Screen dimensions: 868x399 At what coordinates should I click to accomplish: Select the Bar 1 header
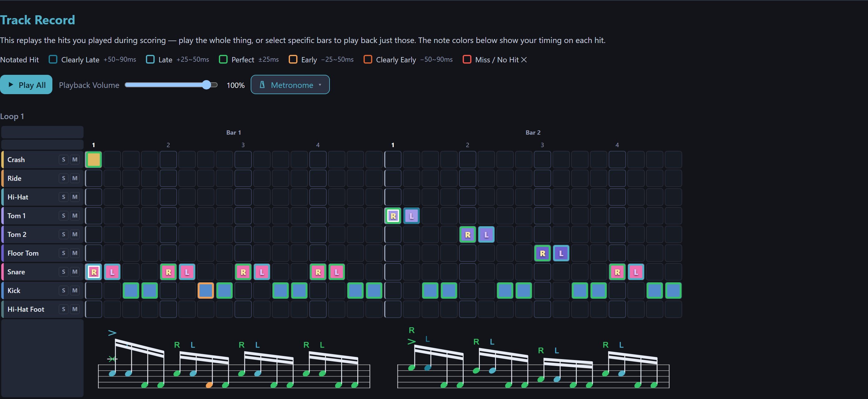(x=234, y=132)
